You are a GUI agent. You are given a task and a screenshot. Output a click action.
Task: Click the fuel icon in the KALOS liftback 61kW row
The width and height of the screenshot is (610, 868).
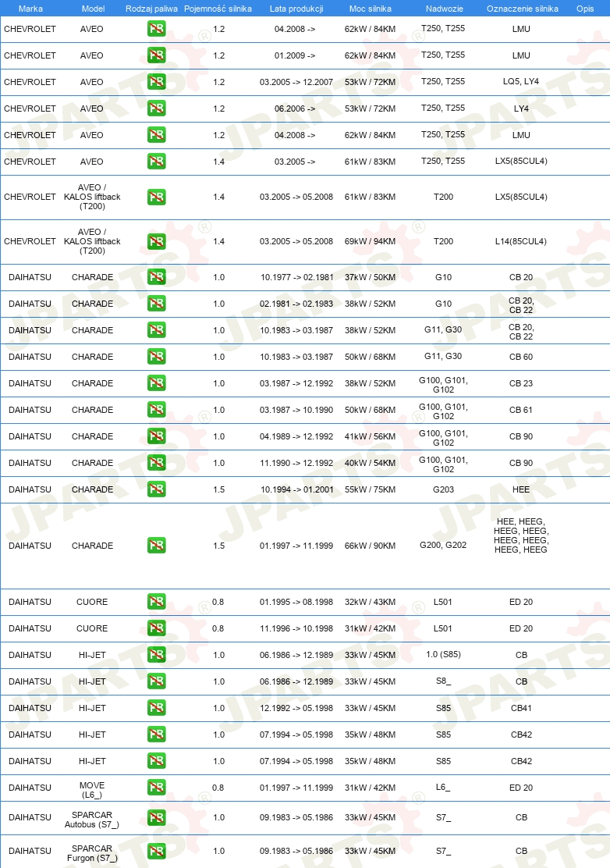pos(157,197)
